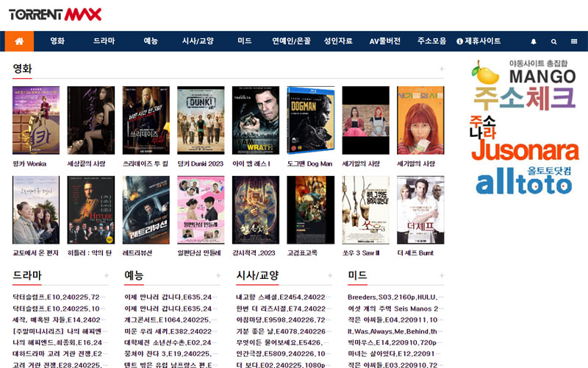Image resolution: width=588 pixels, height=368 pixels.
Task: Open the 성인자료 menu item
Action: (338, 41)
